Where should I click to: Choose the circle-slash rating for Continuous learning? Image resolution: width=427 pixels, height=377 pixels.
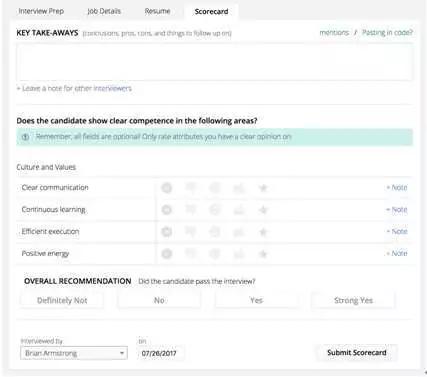167,210
